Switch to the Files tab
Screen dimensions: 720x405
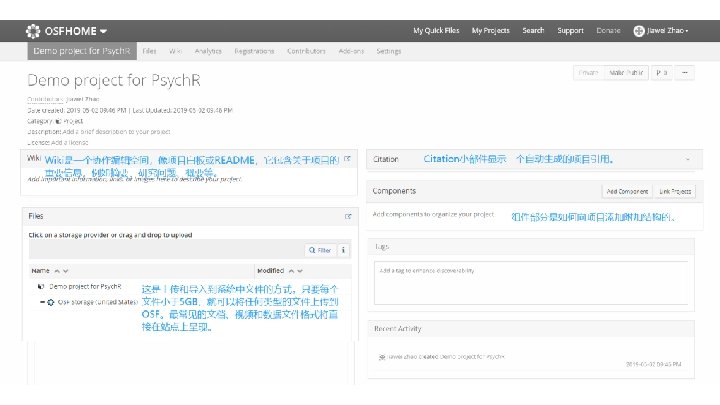pos(149,51)
